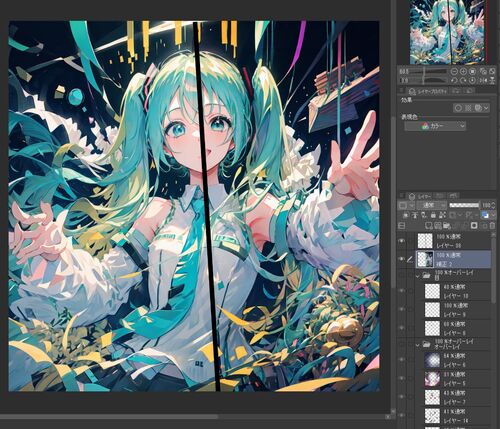Viewport: 500px width, 429px height.
Task: Adjust the Navigator zoom slider
Action: tap(428, 71)
